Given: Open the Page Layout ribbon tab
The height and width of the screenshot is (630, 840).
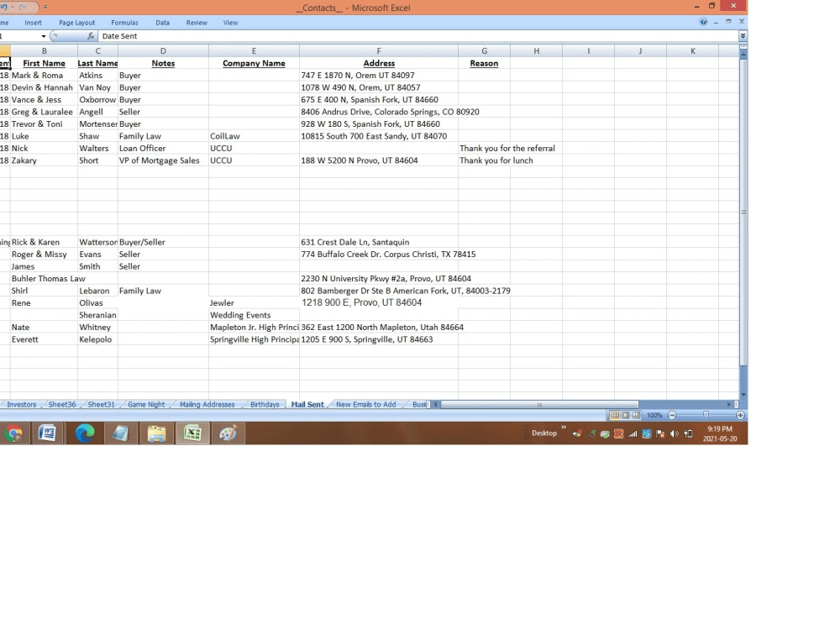Looking at the screenshot, I should tap(76, 23).
